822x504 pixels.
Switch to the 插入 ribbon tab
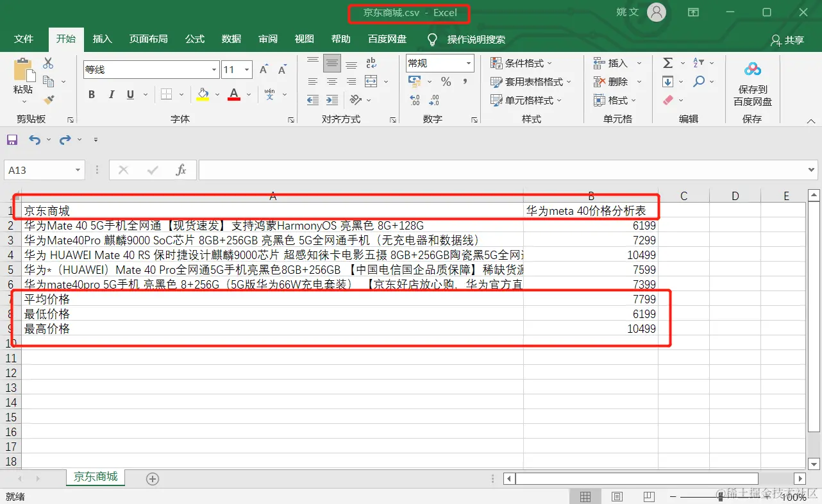click(102, 38)
